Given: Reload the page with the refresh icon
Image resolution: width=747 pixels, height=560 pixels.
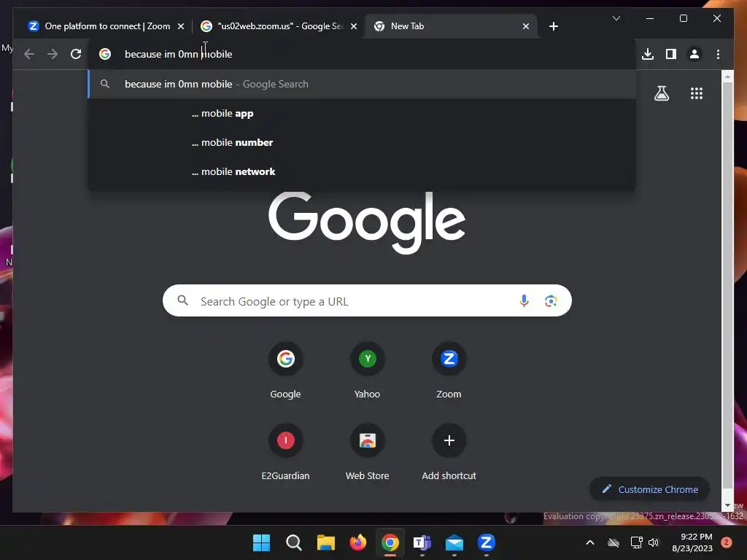Looking at the screenshot, I should [x=76, y=54].
